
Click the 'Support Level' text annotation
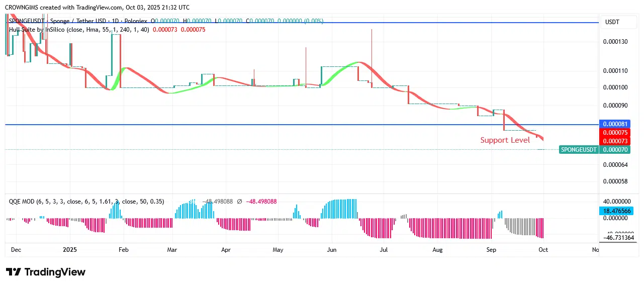coord(505,140)
